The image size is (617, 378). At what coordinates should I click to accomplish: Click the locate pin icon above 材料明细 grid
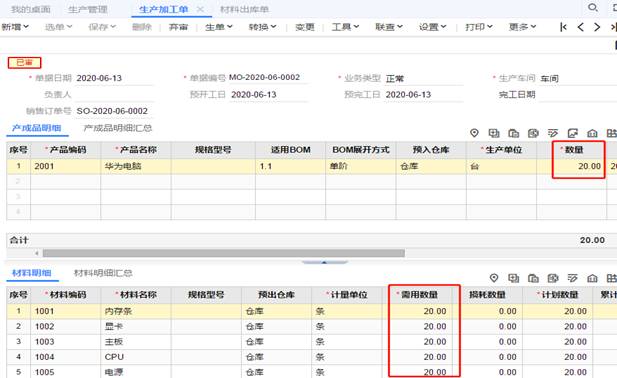click(x=494, y=278)
